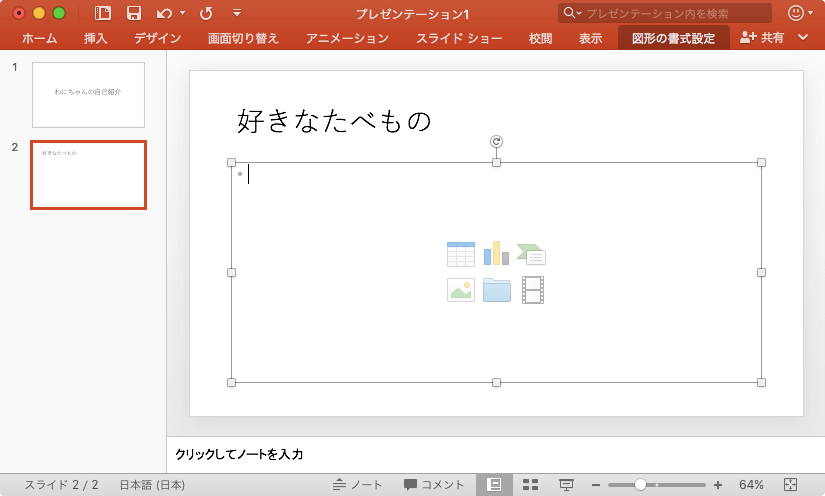The image size is (825, 496).
Task: Switch to the 校閲 tab
Action: (540, 38)
